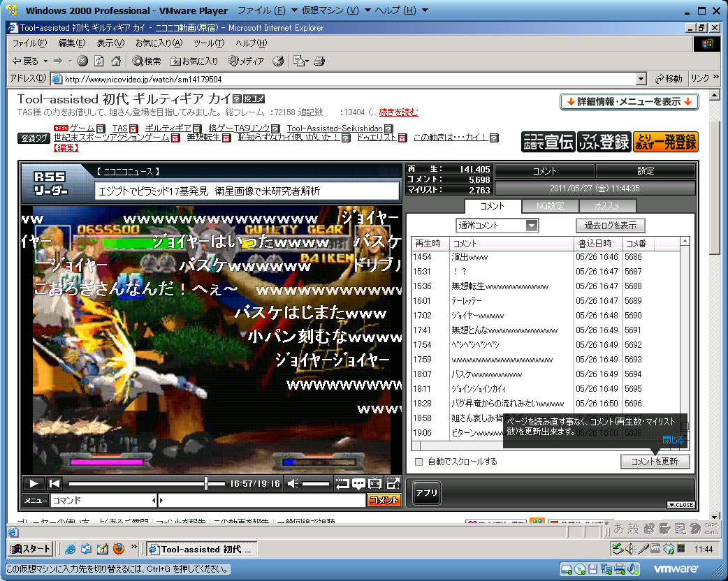This screenshot has height=581, width=728.
Task: Click the 続きを読む link
Action: (x=398, y=112)
